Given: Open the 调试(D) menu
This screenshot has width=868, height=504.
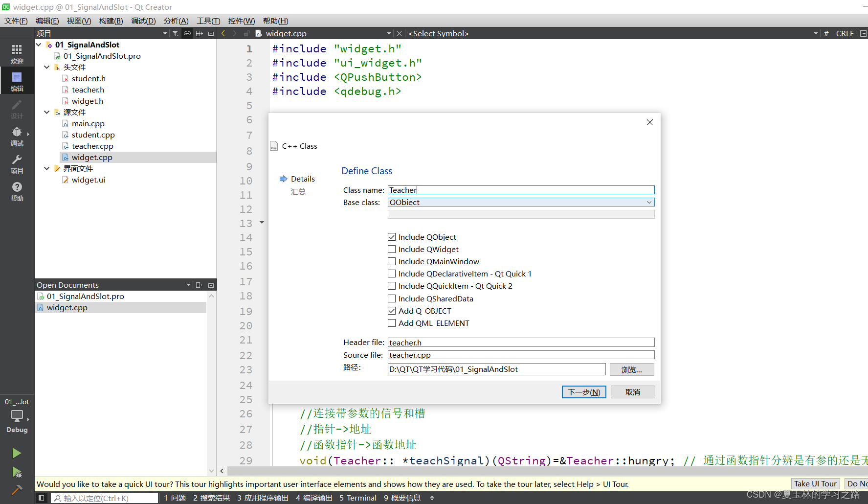Looking at the screenshot, I should pyautogui.click(x=143, y=21).
